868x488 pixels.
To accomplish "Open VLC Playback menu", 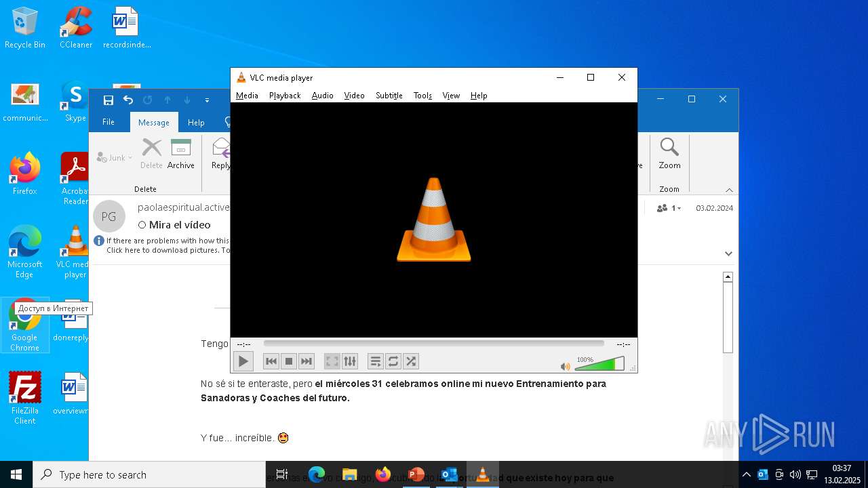I will click(285, 96).
